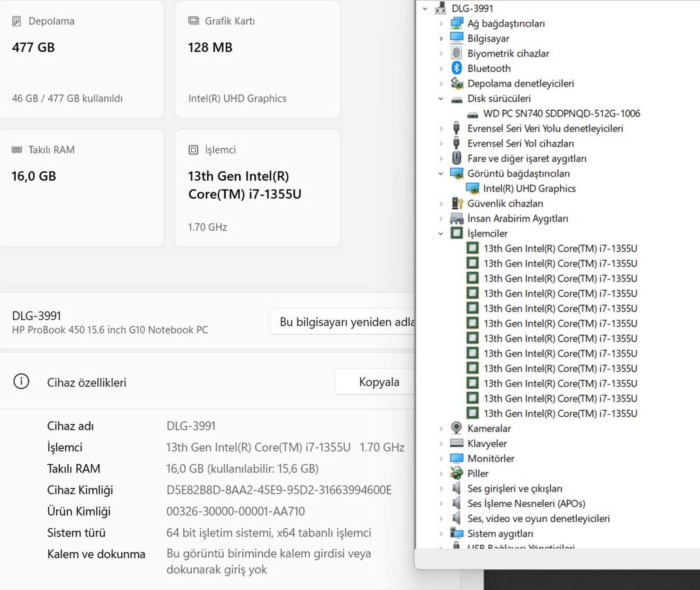Click the DLG-3991 computer root icon
The height and width of the screenshot is (590, 700).
(x=441, y=8)
